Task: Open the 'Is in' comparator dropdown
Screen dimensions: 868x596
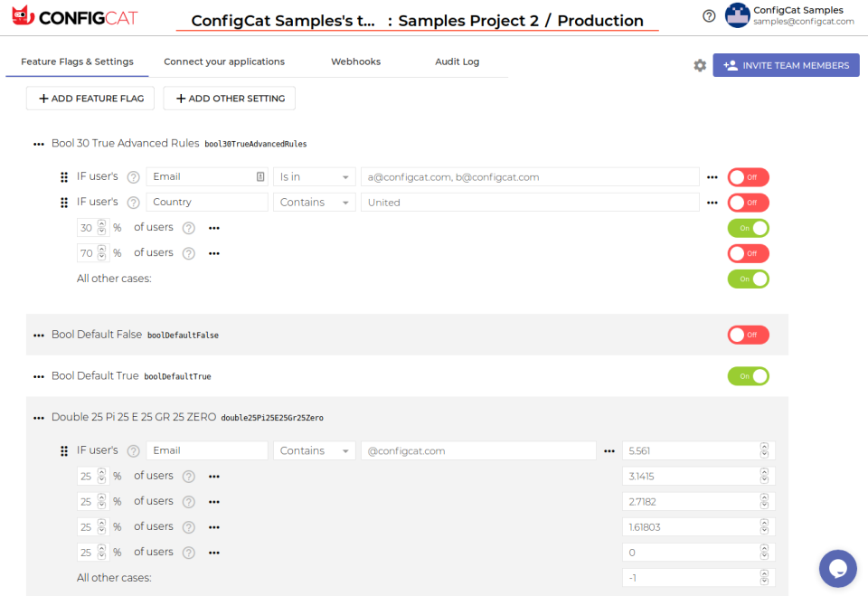Action: (x=314, y=176)
